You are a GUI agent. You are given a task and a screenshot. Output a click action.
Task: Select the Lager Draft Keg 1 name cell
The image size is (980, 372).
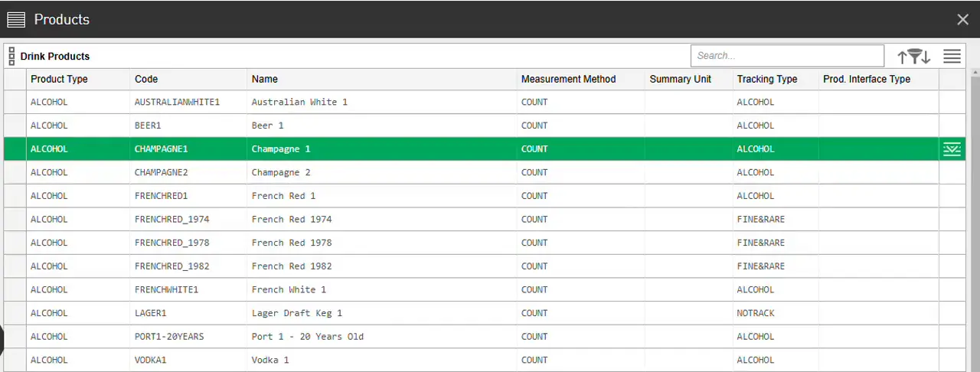[x=382, y=313]
